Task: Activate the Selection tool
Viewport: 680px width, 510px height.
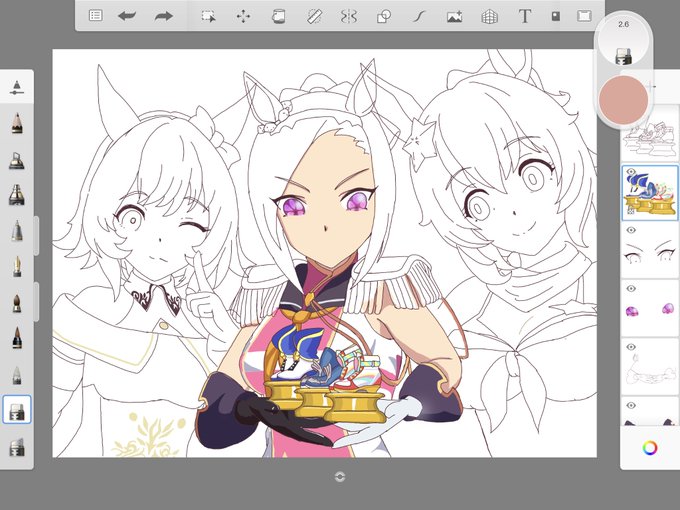Action: pyautogui.click(x=209, y=16)
